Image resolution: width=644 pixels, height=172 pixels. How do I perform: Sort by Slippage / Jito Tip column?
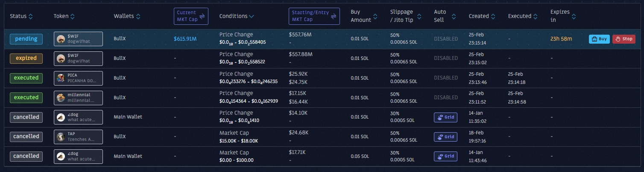click(x=416, y=16)
